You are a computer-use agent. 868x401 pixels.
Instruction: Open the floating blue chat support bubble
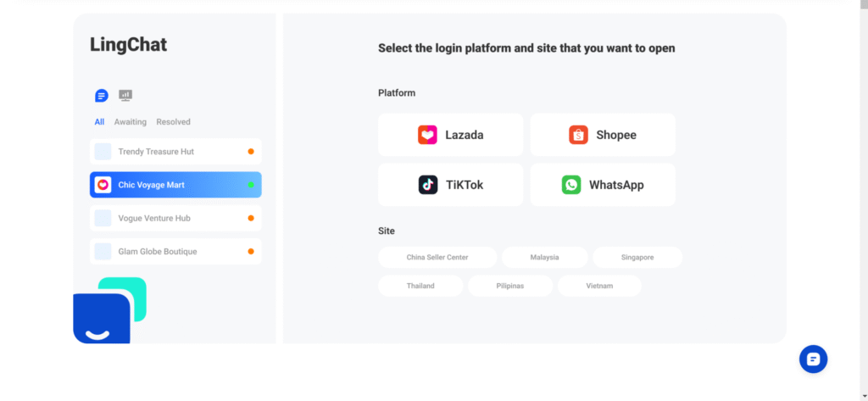point(813,359)
